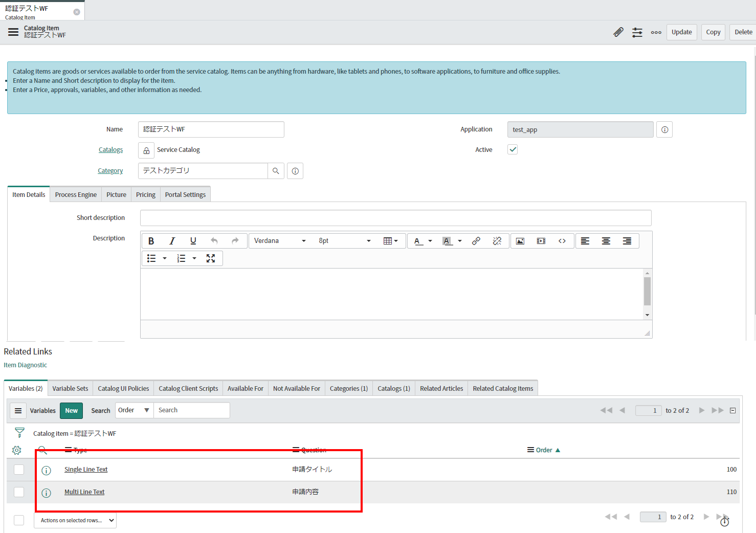Open the Order search field dropdown

tap(134, 410)
